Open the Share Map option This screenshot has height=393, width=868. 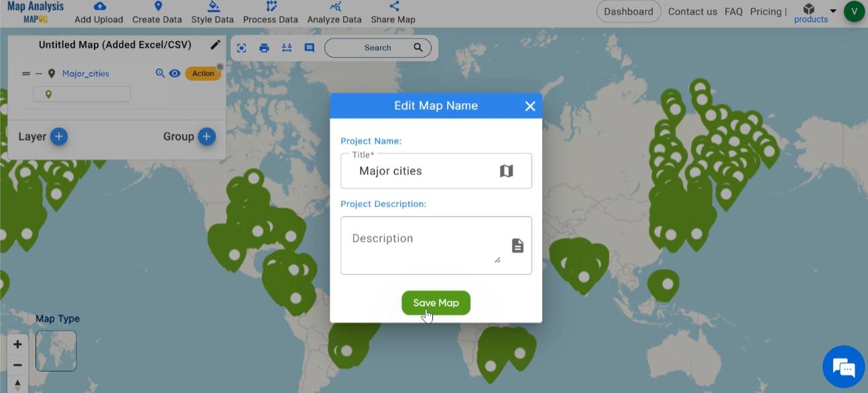[393, 12]
